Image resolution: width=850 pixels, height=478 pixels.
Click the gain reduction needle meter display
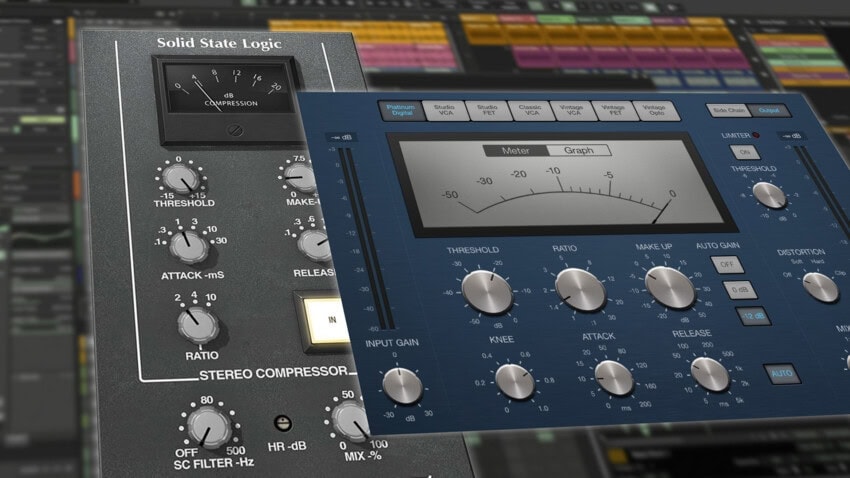562,186
